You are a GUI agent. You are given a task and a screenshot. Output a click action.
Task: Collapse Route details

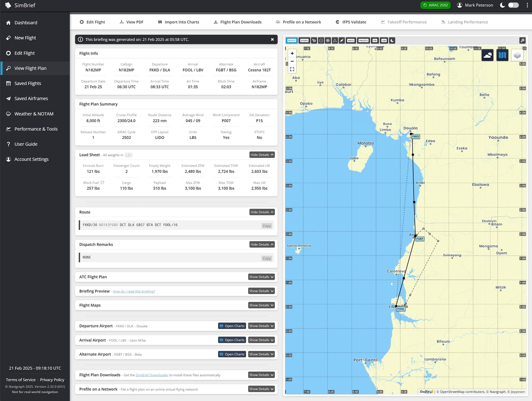(x=262, y=212)
